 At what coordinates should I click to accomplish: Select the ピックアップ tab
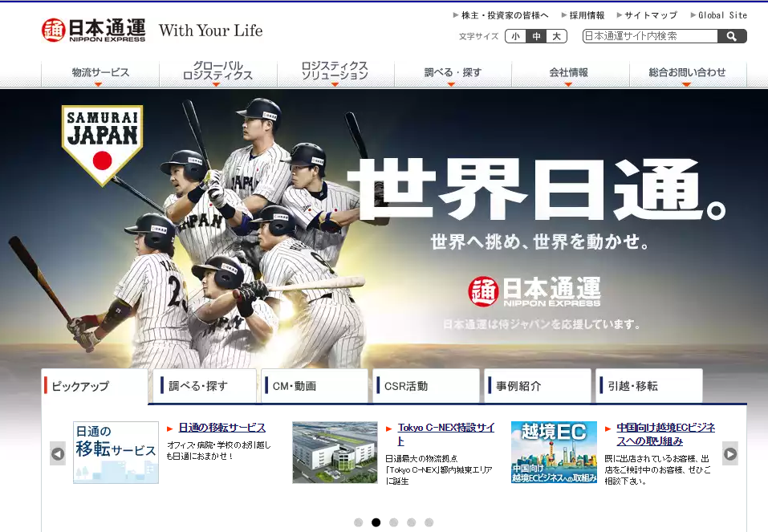tap(95, 386)
